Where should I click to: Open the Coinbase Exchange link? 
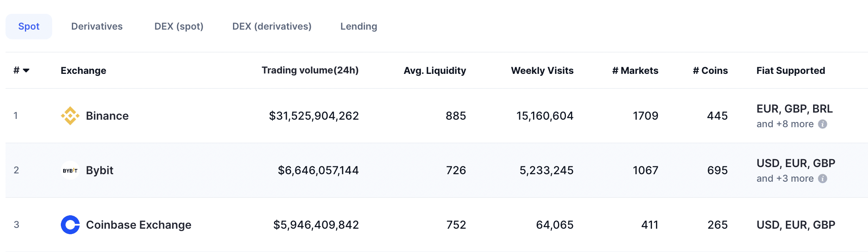point(139,225)
